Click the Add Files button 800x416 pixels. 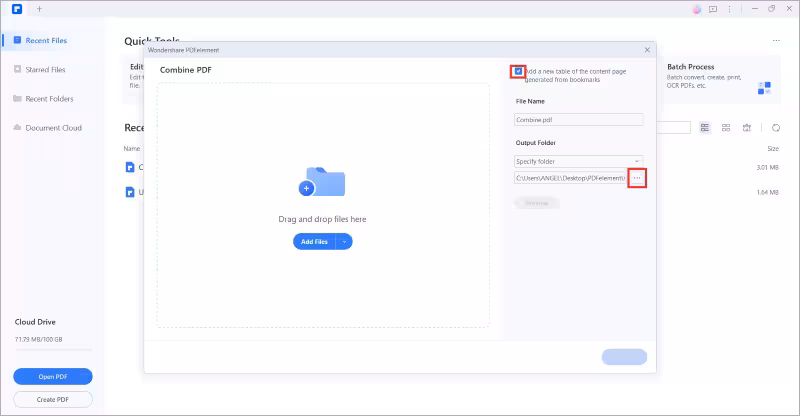coord(314,241)
